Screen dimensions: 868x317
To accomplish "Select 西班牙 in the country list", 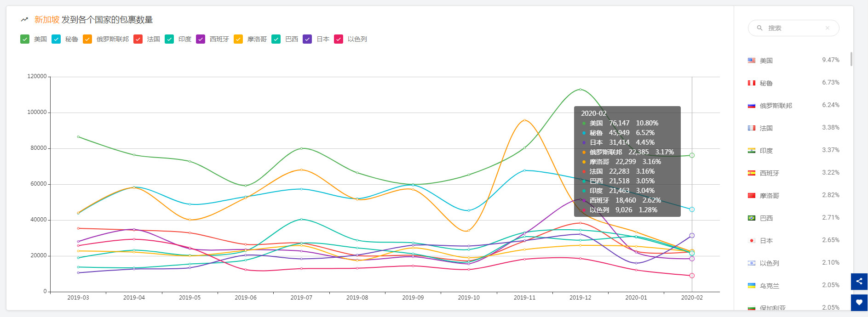I will coord(769,173).
